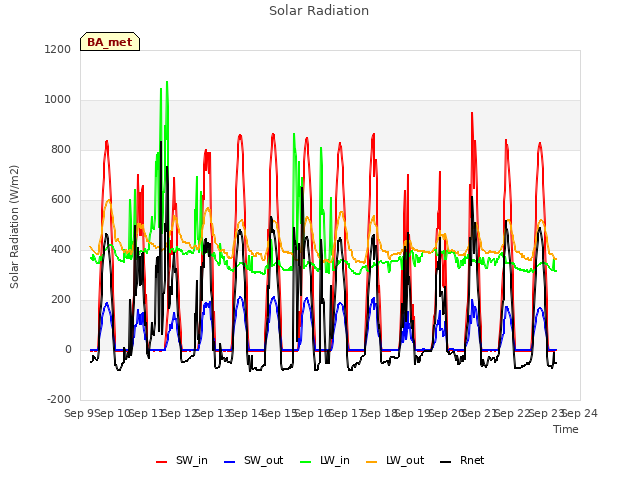Click the 1200 y-axis tick label
This screenshot has width=640, height=480.
click(58, 49)
